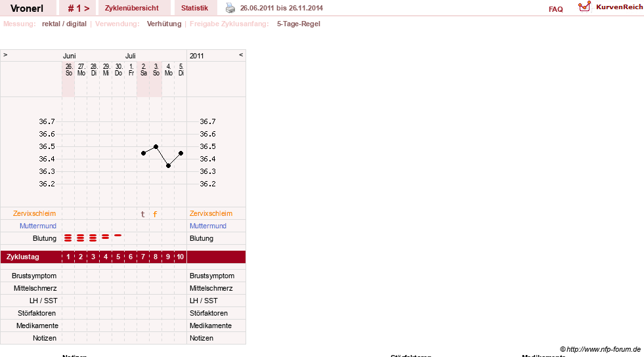644x357 pixels.
Task: Click the Zyklustag row label
Action: (x=23, y=257)
